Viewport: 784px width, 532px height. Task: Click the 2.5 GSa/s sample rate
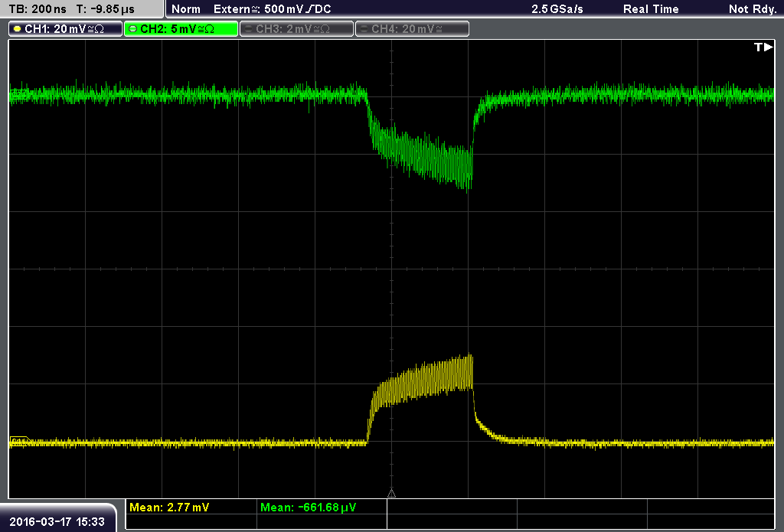click(x=557, y=9)
